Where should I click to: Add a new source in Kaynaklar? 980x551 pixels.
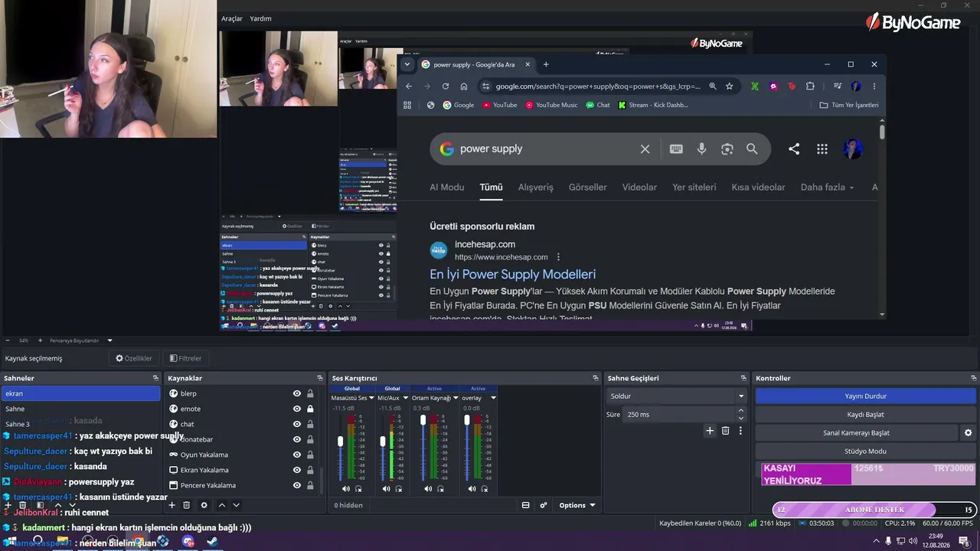(x=171, y=505)
